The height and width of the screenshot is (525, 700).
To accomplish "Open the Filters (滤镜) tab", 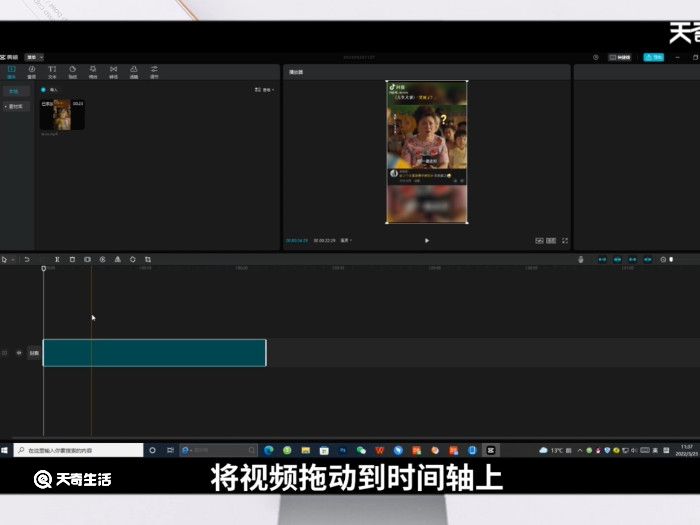I will [x=133, y=72].
